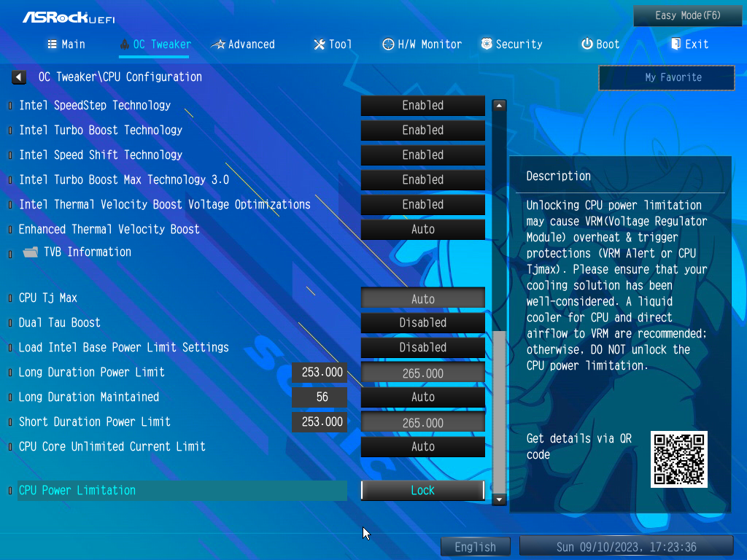Open the CPU Power Limitation Lock dropdown

coord(422,491)
